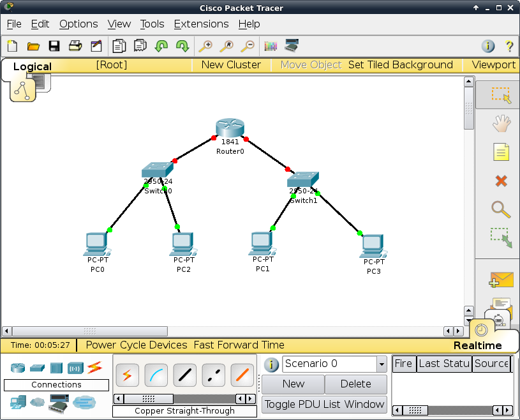Click Router0 device on canvas
Viewport: 520px width, 420px height.
(x=230, y=128)
